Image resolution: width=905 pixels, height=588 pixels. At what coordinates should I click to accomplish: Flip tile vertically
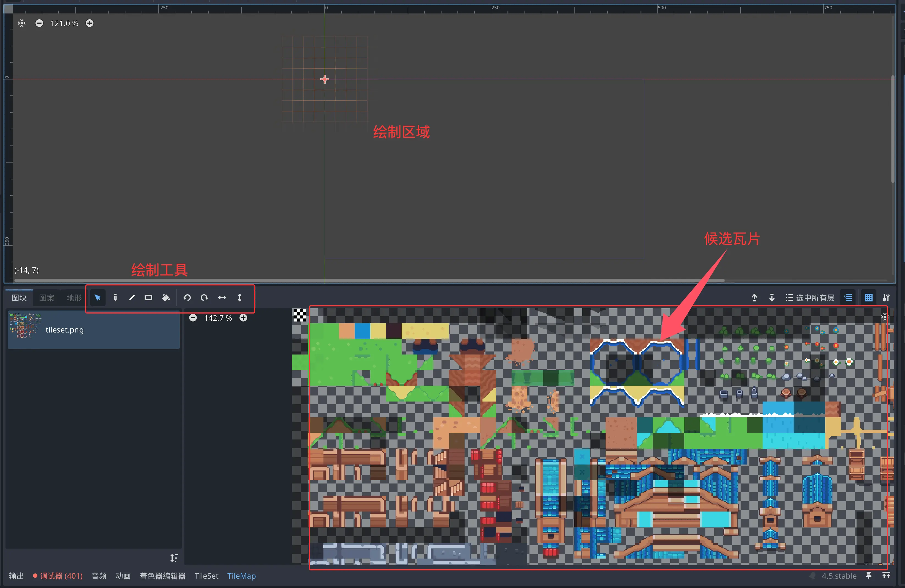[239, 298]
